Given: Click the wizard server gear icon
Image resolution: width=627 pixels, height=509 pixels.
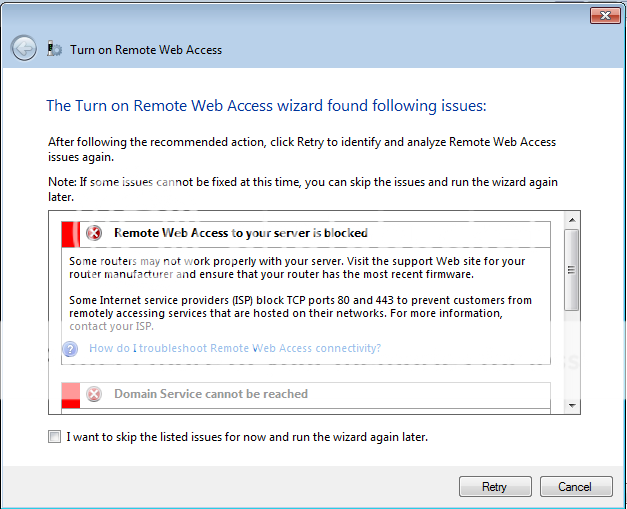Looking at the screenshot, I should point(54,49).
